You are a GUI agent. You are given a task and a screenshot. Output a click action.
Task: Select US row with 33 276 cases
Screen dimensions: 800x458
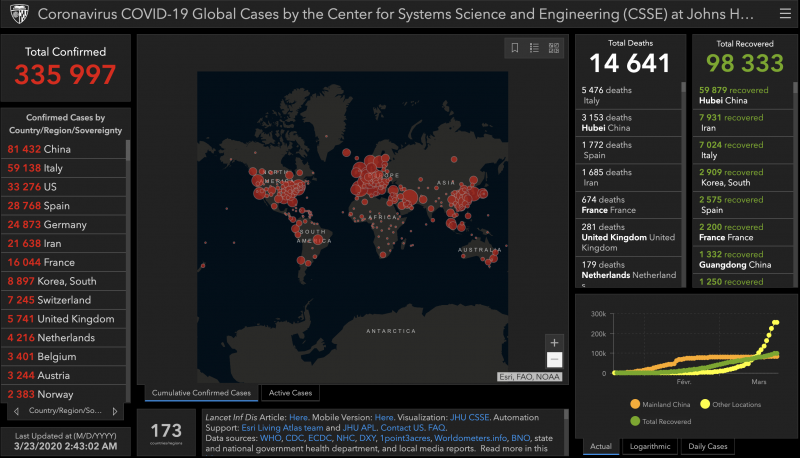coord(64,187)
